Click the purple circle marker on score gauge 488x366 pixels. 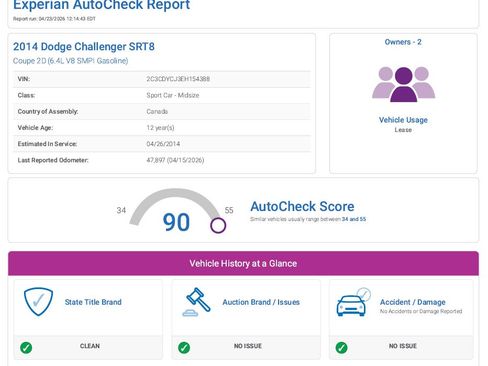(218, 225)
